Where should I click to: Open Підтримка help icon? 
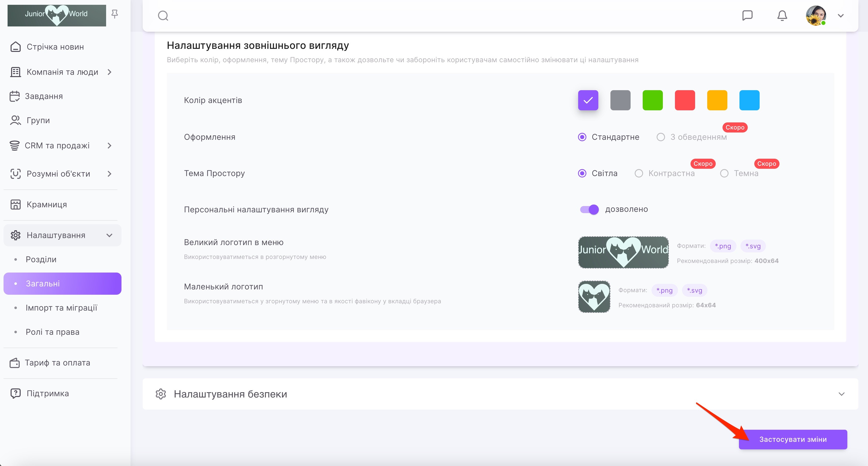(x=16, y=393)
